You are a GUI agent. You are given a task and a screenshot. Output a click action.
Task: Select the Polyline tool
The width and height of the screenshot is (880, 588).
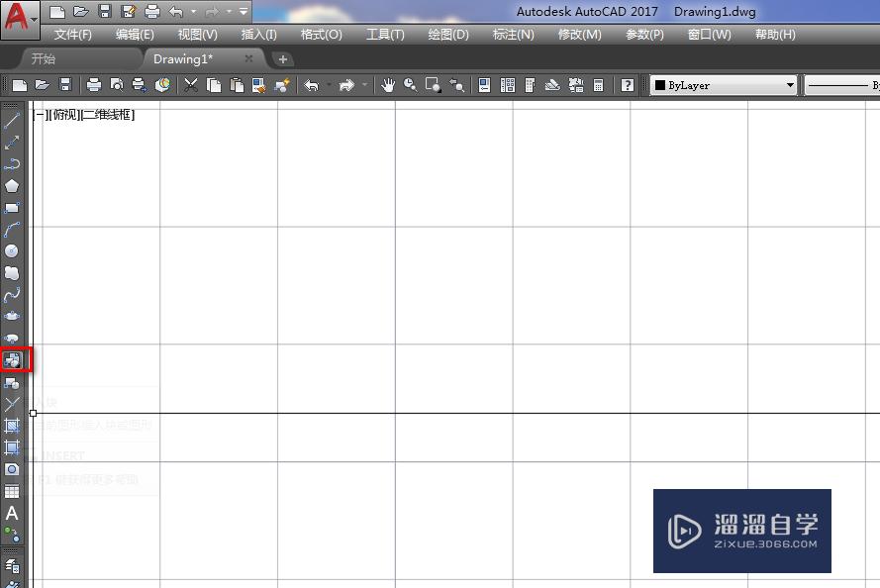coord(12,164)
